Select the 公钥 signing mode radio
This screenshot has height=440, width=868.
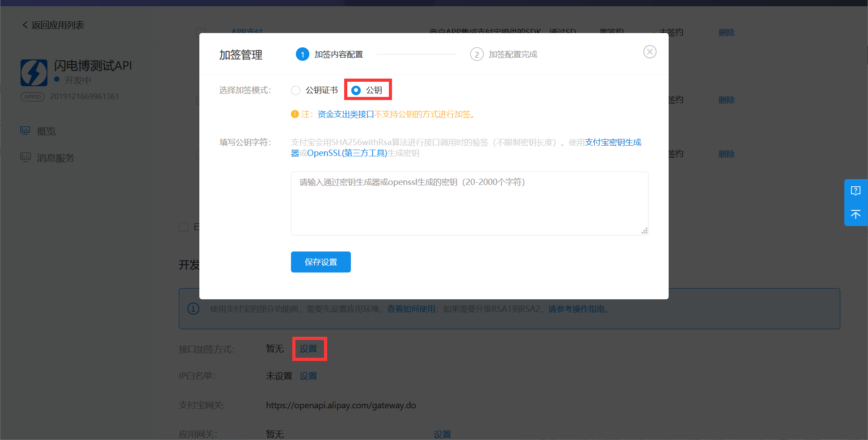[356, 90]
